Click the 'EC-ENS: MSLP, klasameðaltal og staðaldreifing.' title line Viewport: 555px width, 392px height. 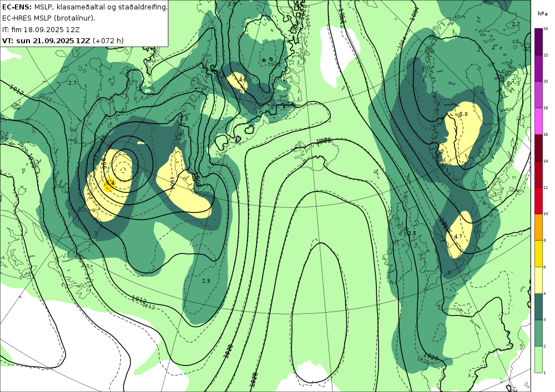(84, 7)
